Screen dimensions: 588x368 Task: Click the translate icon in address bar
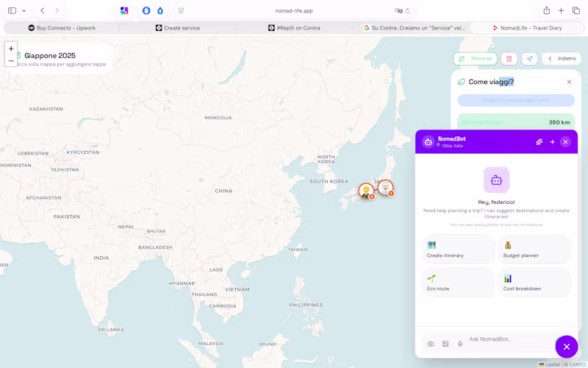[398, 11]
